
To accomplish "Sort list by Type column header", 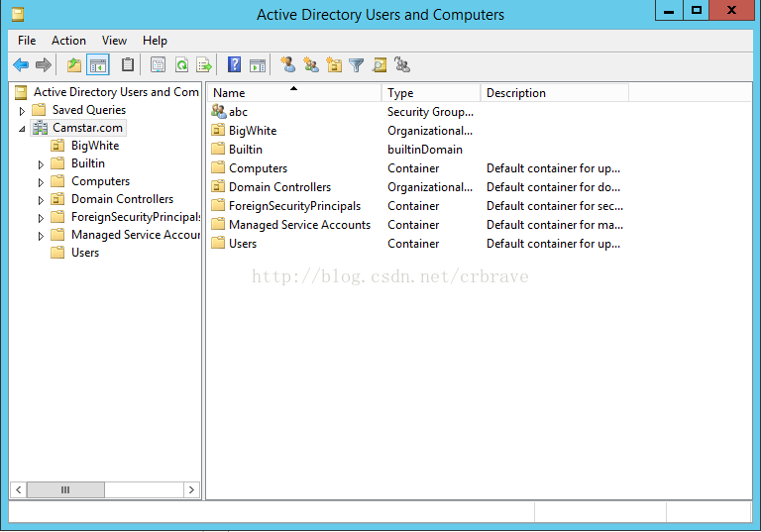I will (431, 93).
